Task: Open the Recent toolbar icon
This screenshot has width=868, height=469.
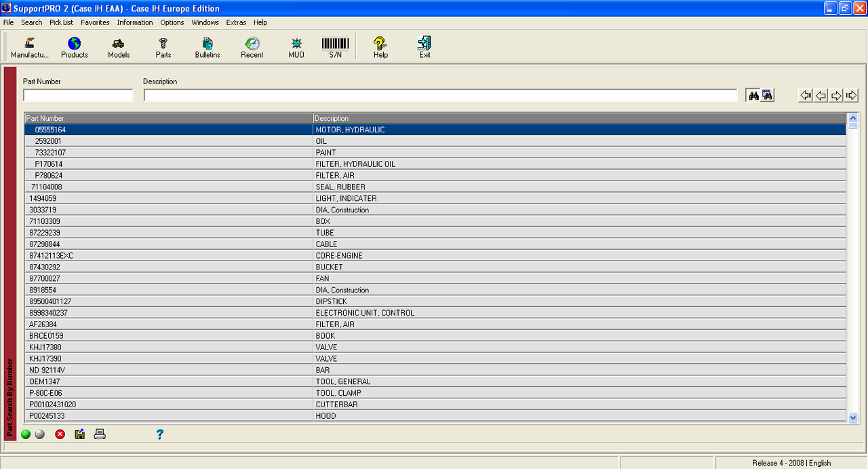Action: (x=252, y=48)
